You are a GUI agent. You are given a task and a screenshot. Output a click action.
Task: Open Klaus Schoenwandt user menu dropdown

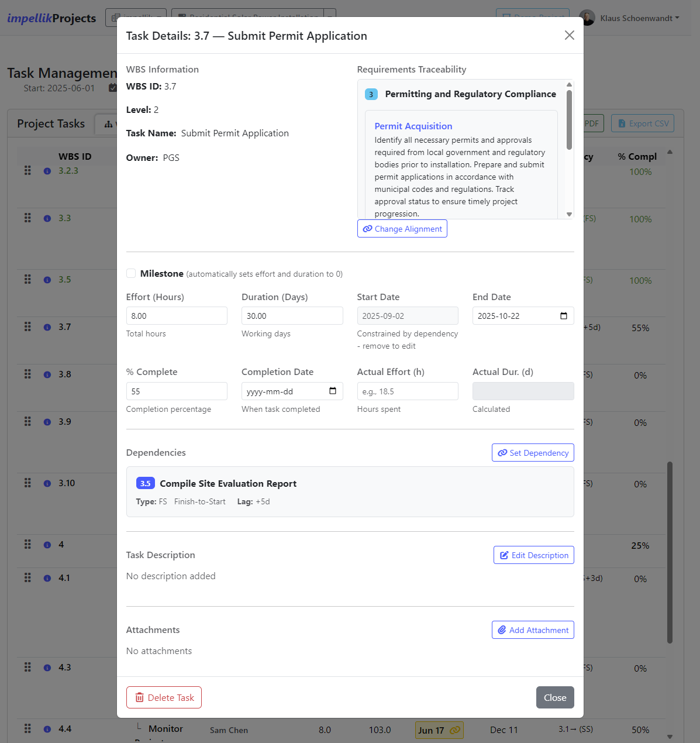click(640, 18)
